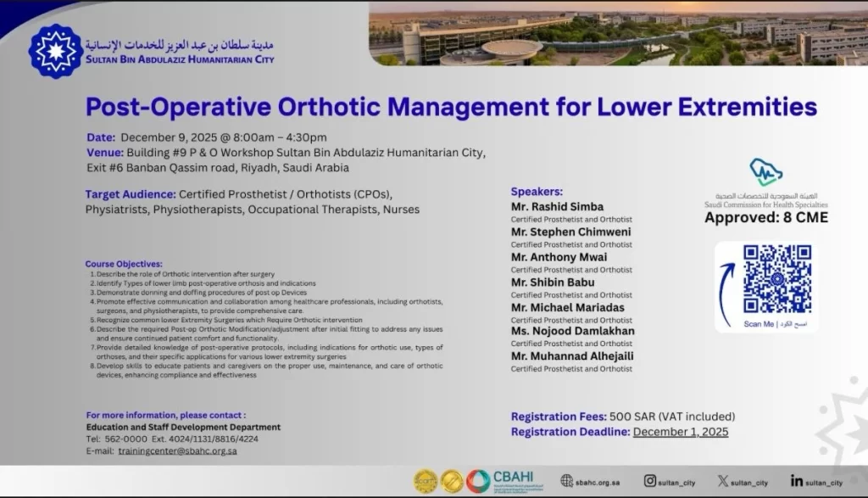
Task: Click the X (Twitter) icon in the footer
Action: coord(722,481)
